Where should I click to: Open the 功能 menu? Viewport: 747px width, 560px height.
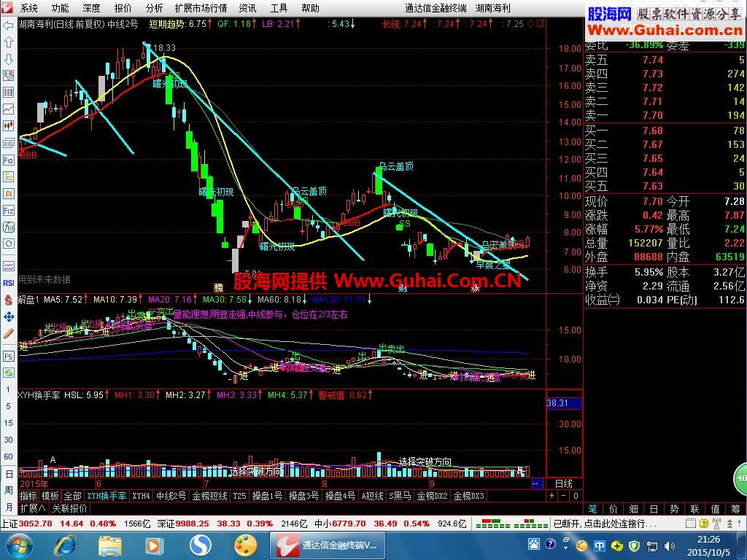[x=60, y=8]
